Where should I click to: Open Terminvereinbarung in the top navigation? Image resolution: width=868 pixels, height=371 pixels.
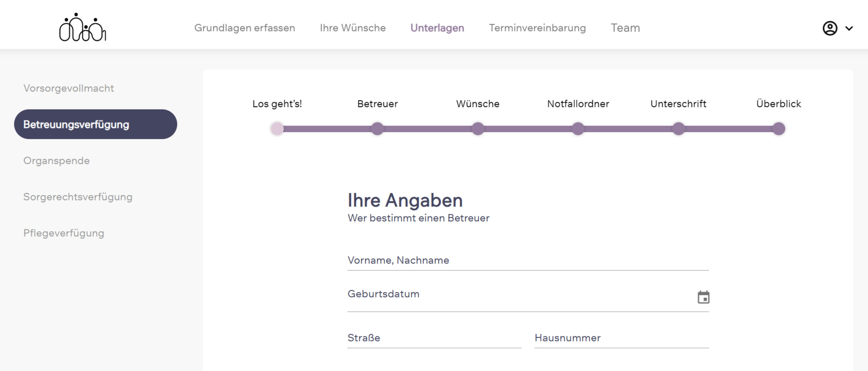click(537, 28)
